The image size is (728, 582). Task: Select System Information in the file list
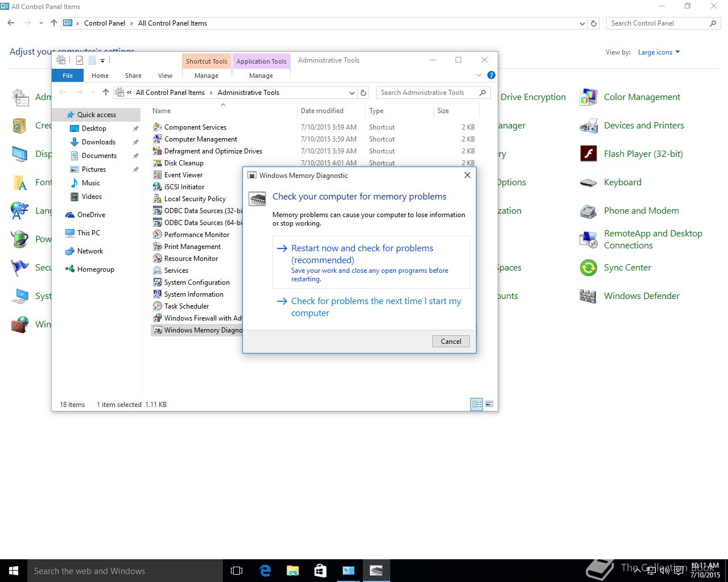(x=193, y=294)
